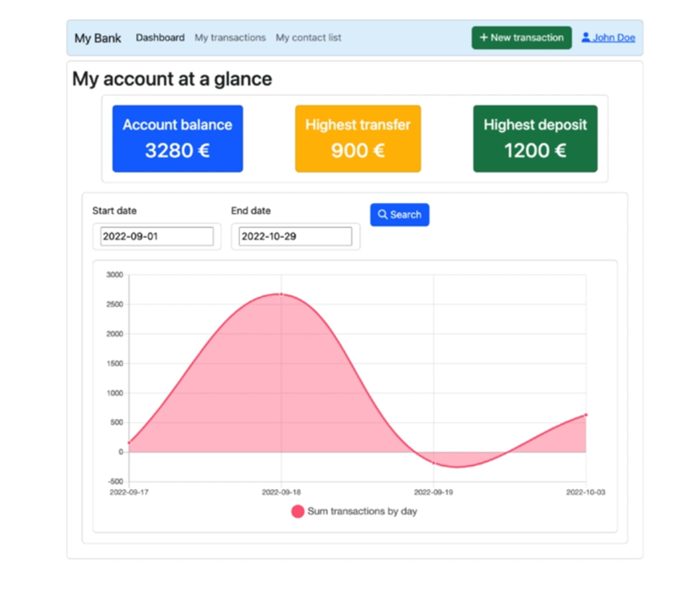Click the person icon beside John Doe
This screenshot has height=599, width=700.
pos(587,37)
